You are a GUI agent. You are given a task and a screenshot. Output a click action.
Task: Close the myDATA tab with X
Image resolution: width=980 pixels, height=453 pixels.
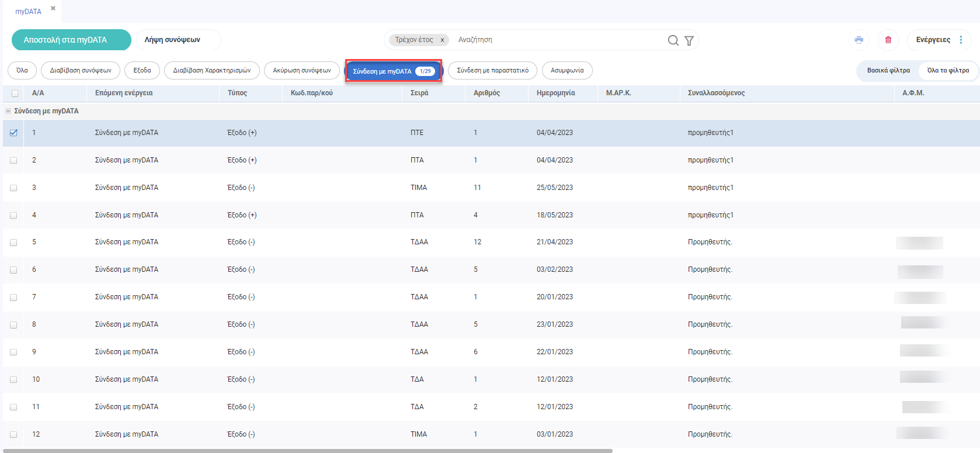[53, 8]
